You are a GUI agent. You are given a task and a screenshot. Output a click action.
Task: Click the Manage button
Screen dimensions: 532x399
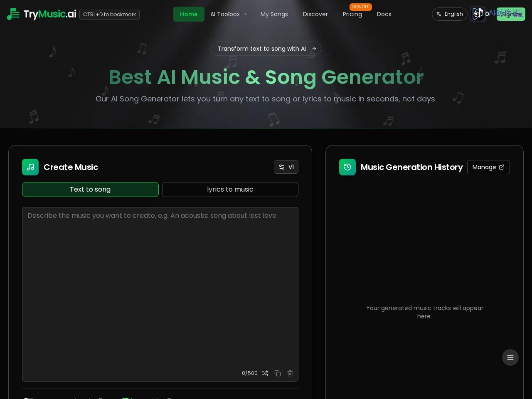[488, 167]
